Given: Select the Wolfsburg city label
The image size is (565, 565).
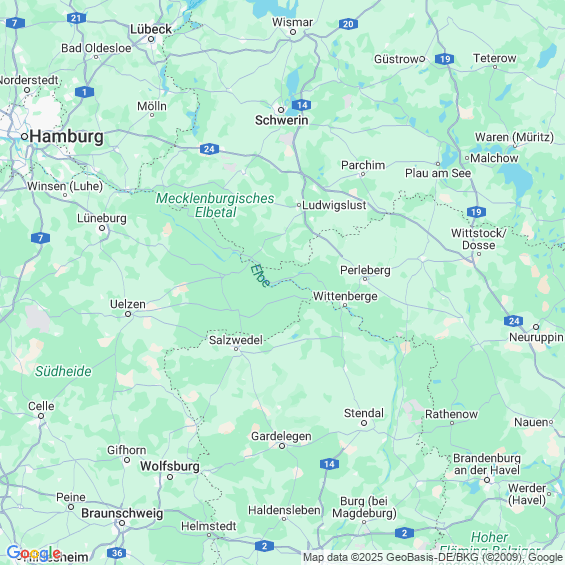Looking at the screenshot, I should [170, 466].
